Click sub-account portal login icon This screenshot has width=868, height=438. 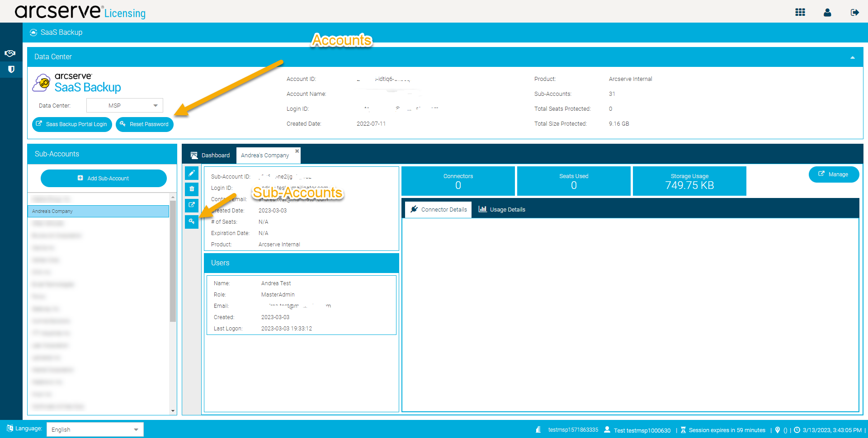[x=192, y=205]
